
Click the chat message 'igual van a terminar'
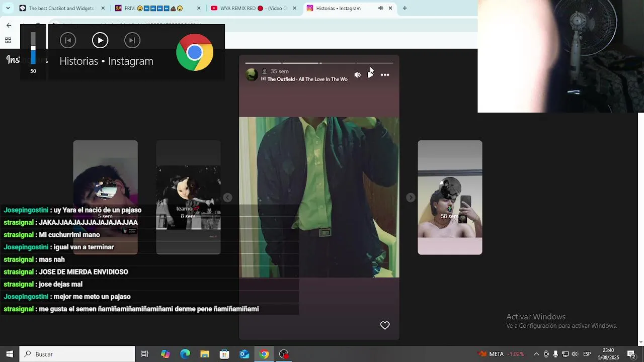[x=84, y=247]
